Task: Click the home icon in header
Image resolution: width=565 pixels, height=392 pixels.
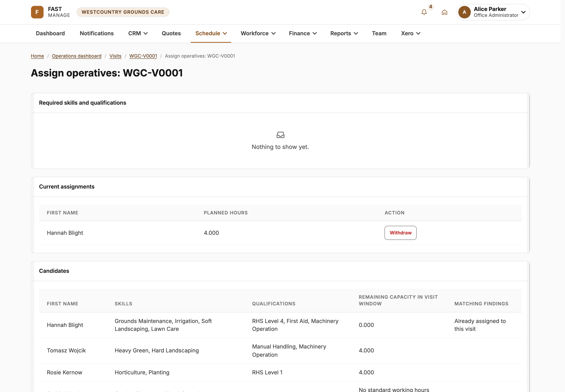Action: (x=444, y=12)
